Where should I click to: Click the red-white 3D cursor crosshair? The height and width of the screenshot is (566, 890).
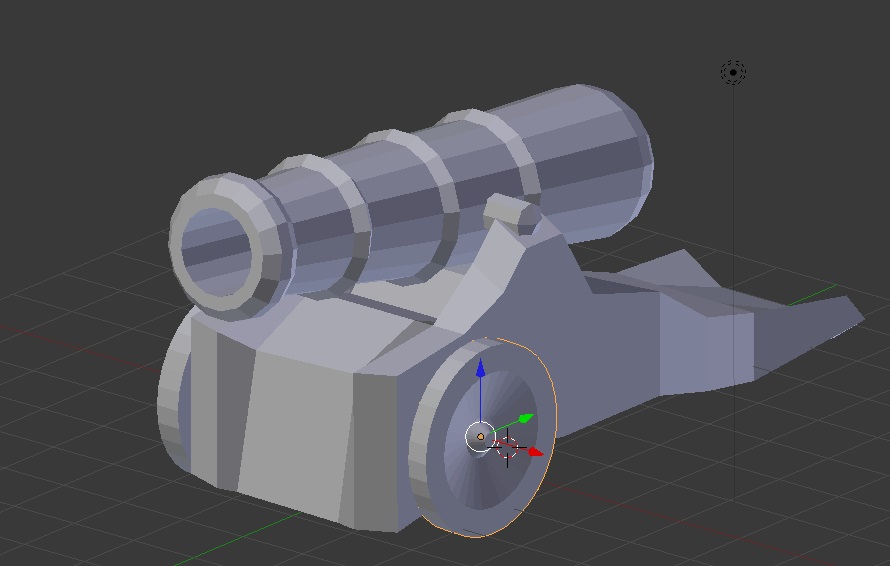pos(507,449)
